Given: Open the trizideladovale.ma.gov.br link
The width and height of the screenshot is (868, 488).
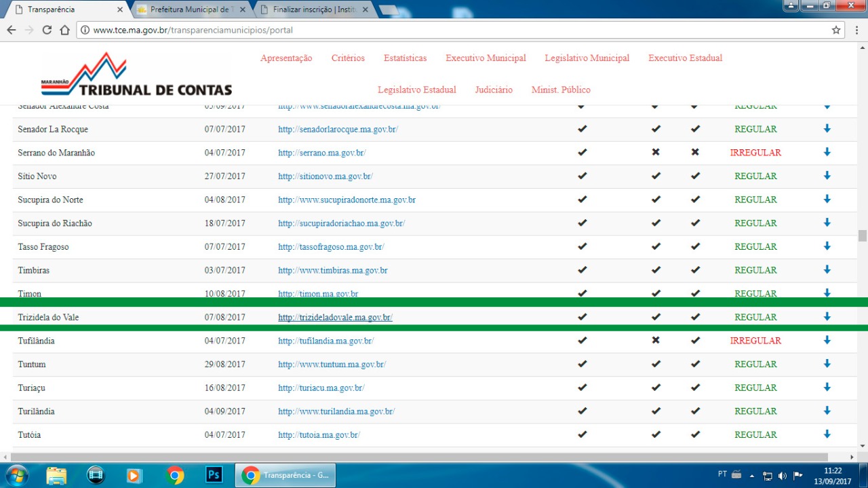Looking at the screenshot, I should pyautogui.click(x=335, y=317).
